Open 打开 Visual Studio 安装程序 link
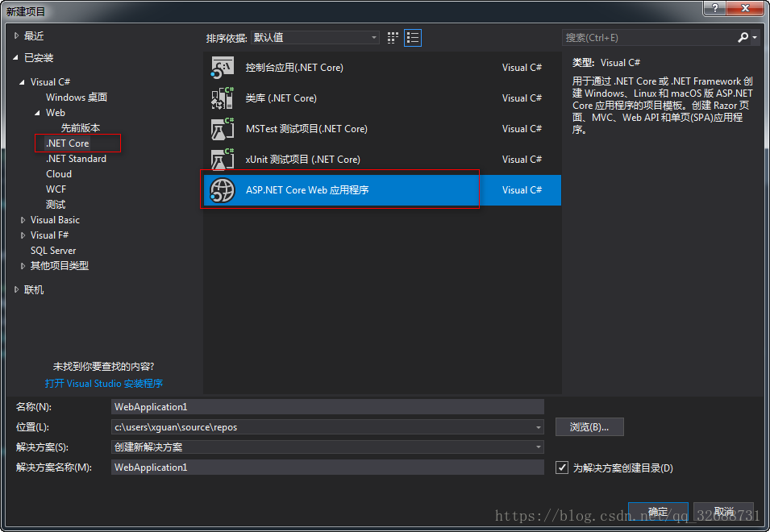The image size is (770, 532). (104, 384)
